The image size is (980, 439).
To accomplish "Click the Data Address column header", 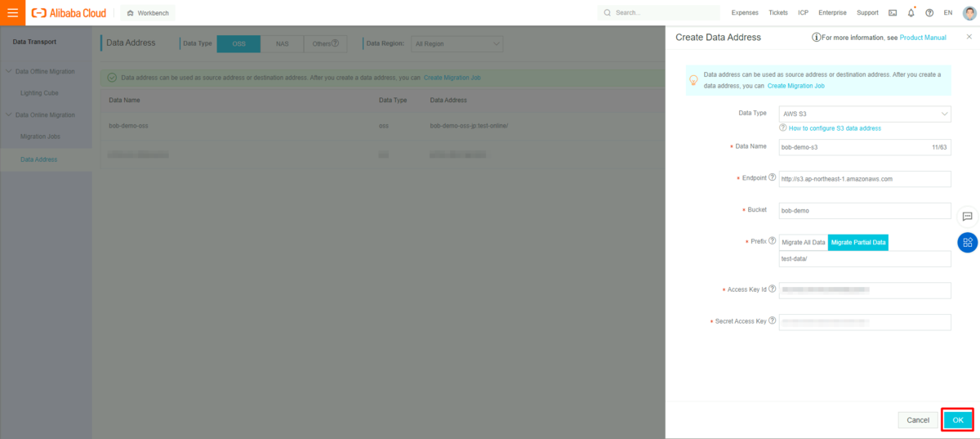I will (448, 101).
